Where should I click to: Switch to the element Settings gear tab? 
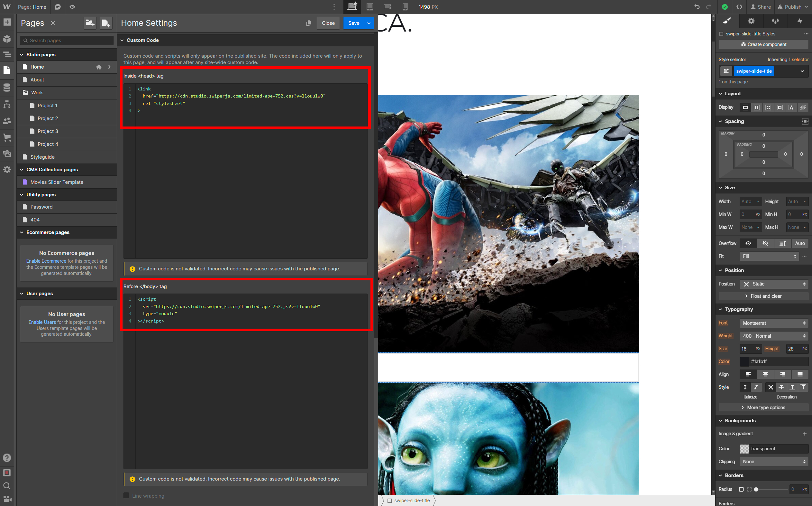click(751, 21)
